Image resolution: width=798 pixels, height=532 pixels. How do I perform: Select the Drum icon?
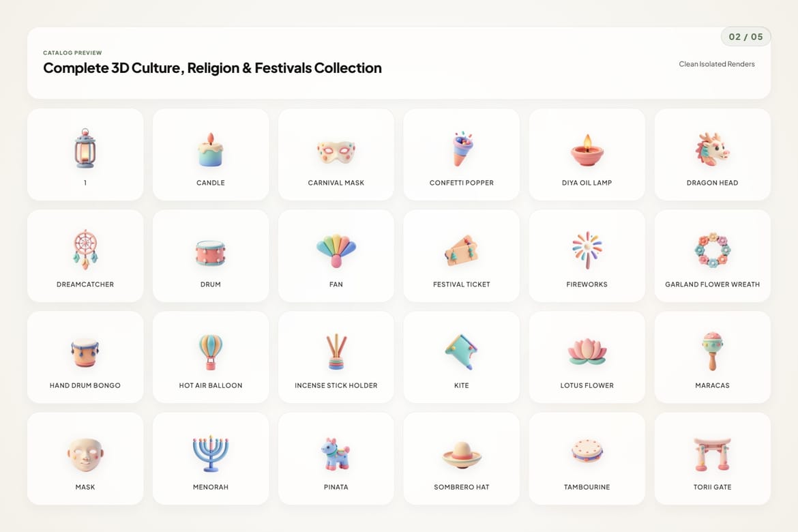coord(211,253)
